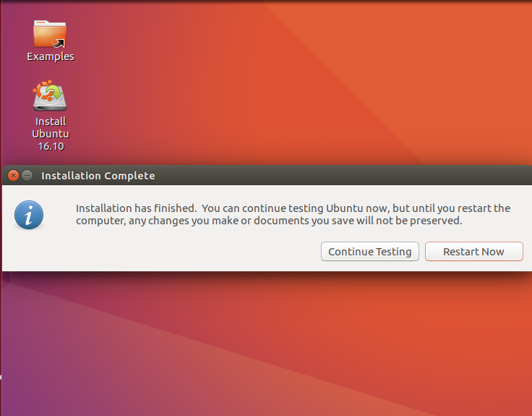Minimize the Installation Complete dialog
This screenshot has width=532, height=416.
click(27, 176)
